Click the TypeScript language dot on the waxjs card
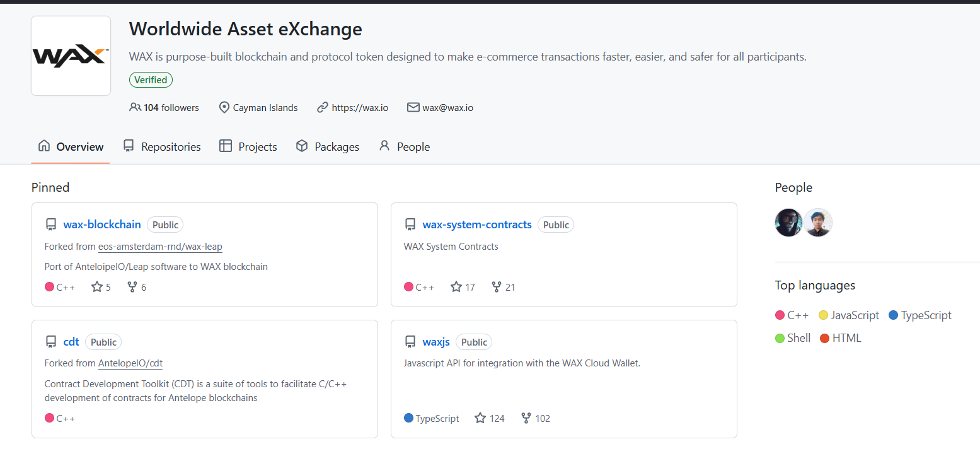 pyautogui.click(x=408, y=418)
